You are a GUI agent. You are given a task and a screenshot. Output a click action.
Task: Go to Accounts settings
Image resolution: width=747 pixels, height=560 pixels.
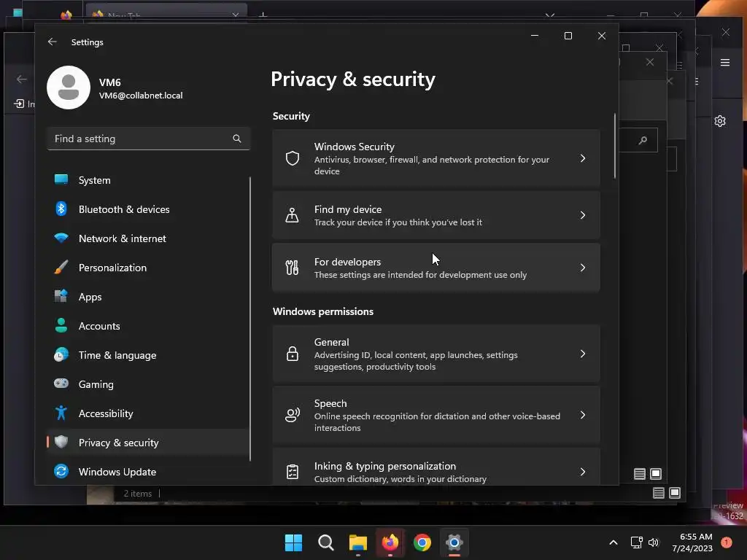click(x=147, y=326)
